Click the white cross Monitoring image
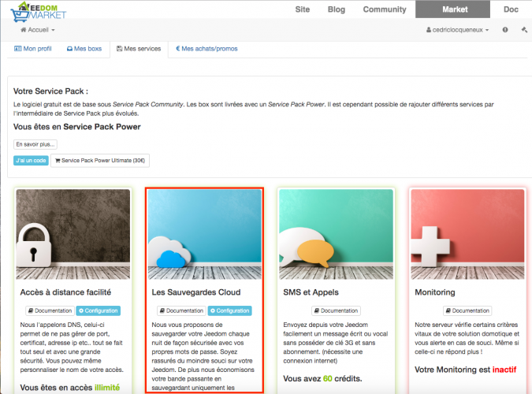The image size is (532, 394). (x=467, y=234)
